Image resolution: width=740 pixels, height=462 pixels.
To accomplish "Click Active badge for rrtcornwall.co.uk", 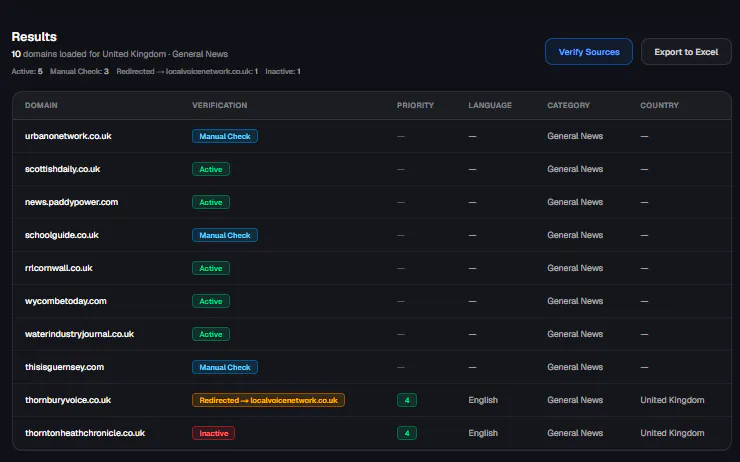I will [x=211, y=268].
